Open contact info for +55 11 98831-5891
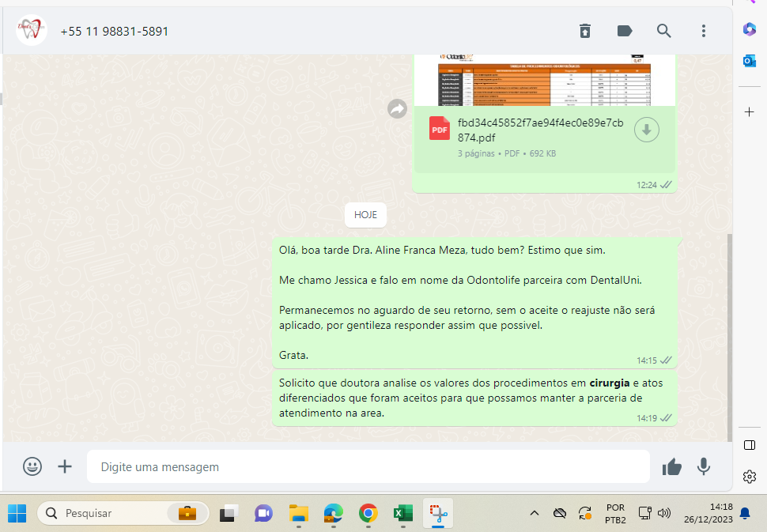The image size is (767, 532). (x=115, y=32)
